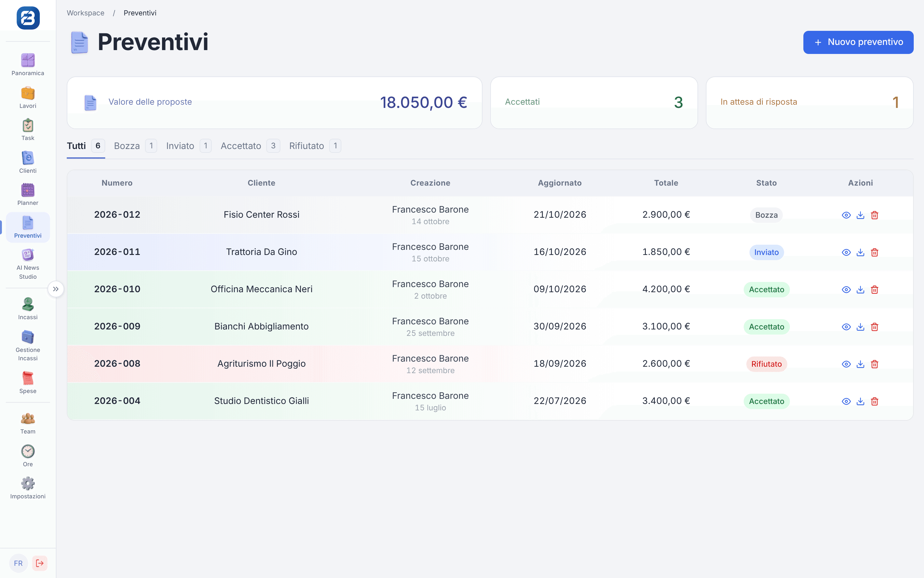Select AI News Studio in sidebar
The image size is (924, 578).
tap(28, 264)
